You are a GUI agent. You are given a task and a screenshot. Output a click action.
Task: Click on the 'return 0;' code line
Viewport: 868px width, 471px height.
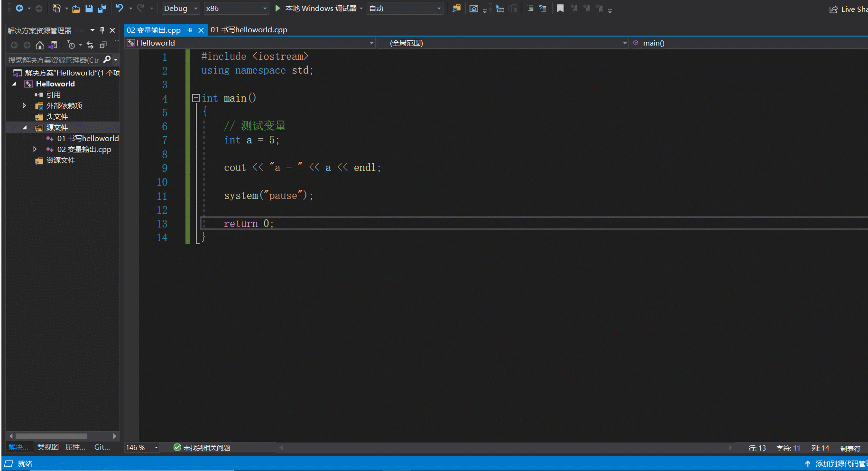point(249,224)
